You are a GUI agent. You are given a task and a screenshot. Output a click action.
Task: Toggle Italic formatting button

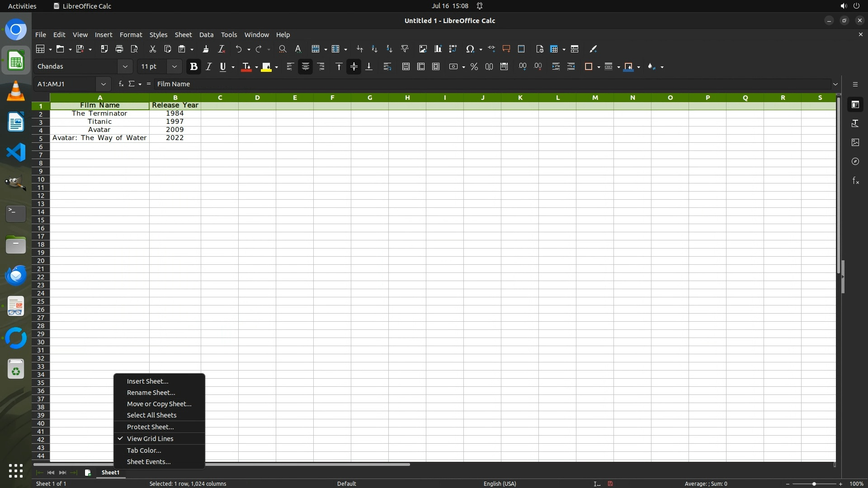[208, 66]
